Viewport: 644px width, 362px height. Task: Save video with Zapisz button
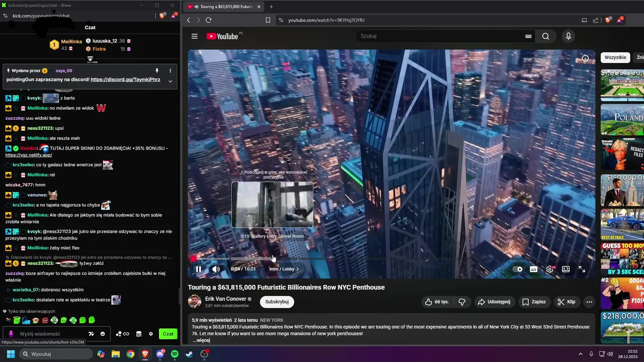pos(534,302)
